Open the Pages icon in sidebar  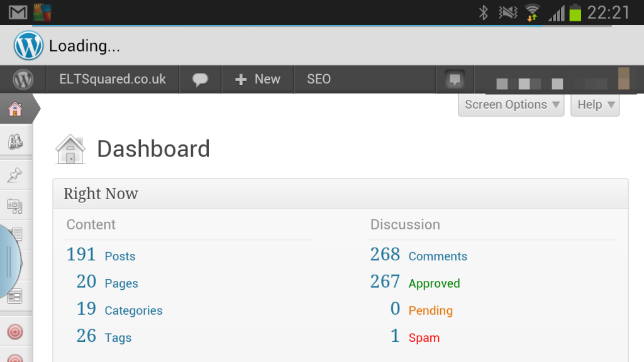tap(17, 235)
